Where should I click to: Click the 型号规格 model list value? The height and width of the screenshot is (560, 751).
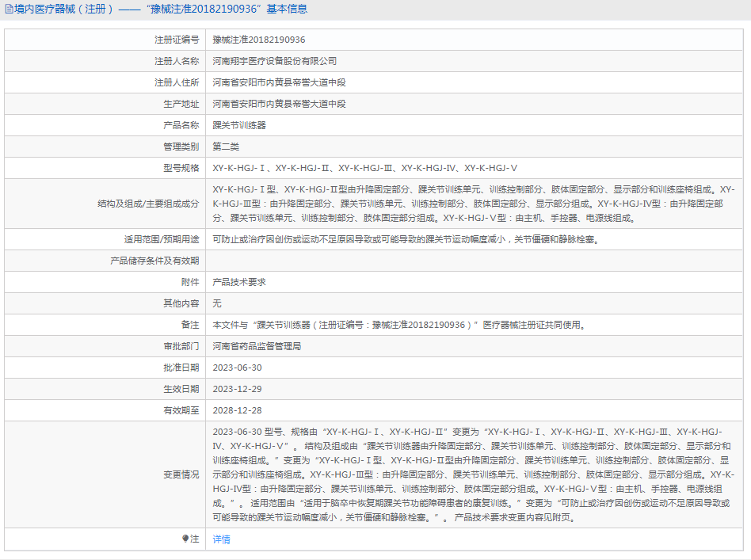tap(364, 168)
